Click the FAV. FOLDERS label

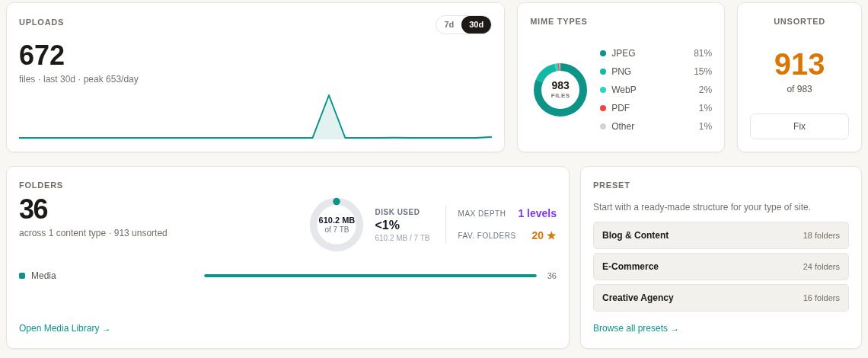point(487,235)
